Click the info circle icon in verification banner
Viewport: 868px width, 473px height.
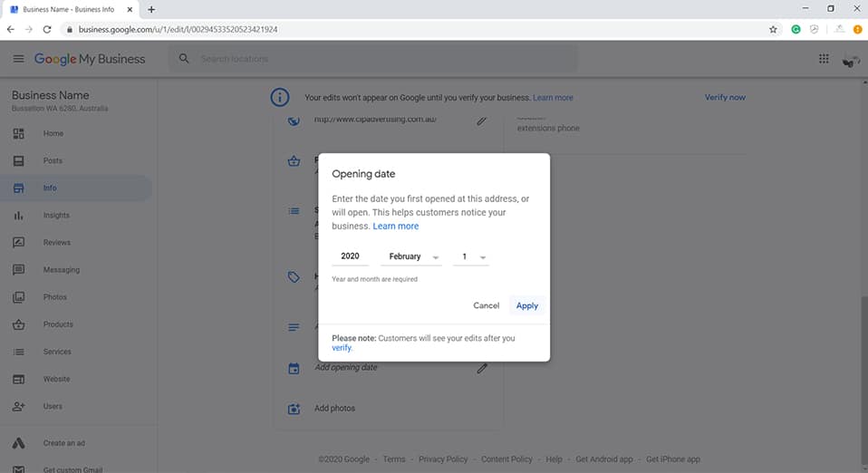pyautogui.click(x=280, y=98)
